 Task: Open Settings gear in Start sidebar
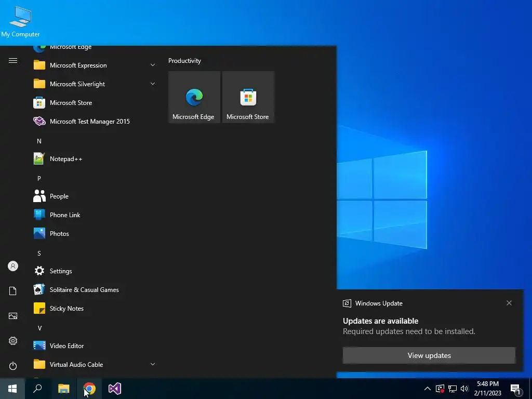tap(13, 341)
